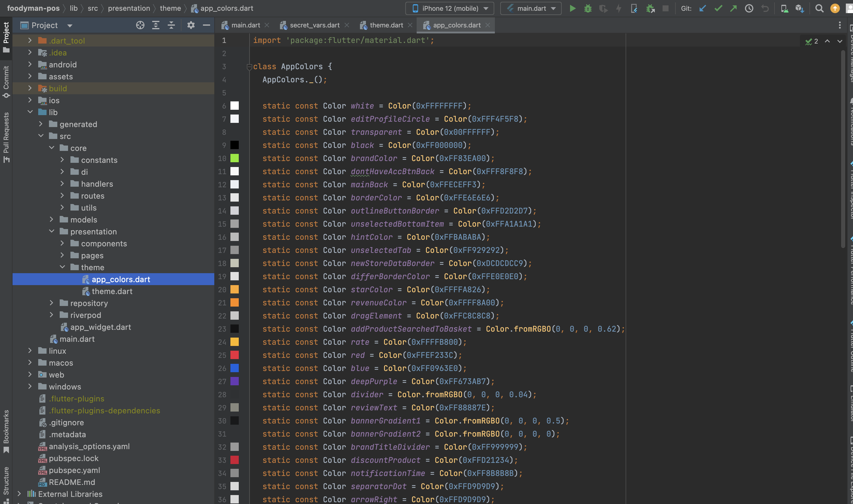The image size is (853, 504).
Task: Rollback changes with the undo icon
Action: (x=765, y=8)
